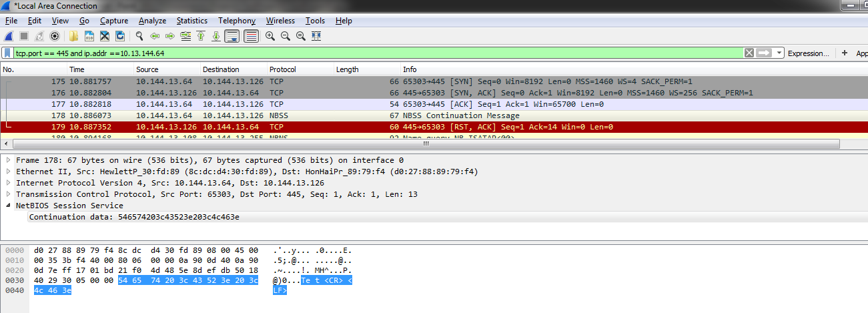868x313 pixels.
Task: Add a filter button with plus
Action: 845,53
